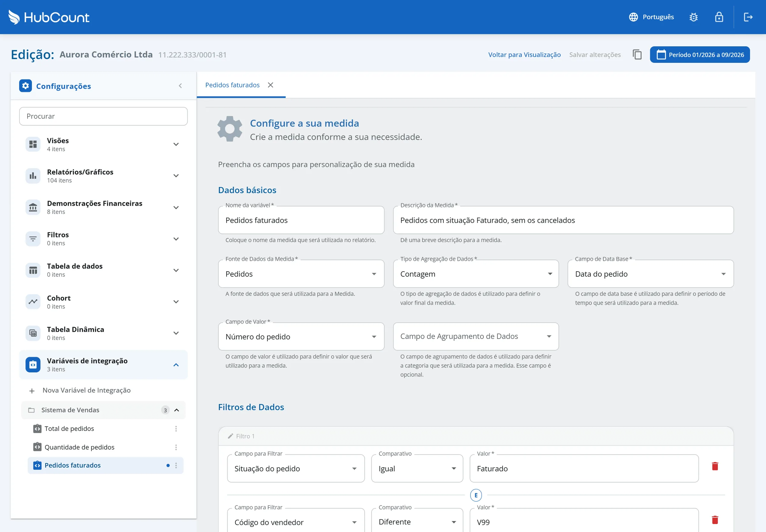Delete the Faturado filter row
This screenshot has width=766, height=532.
(x=715, y=466)
